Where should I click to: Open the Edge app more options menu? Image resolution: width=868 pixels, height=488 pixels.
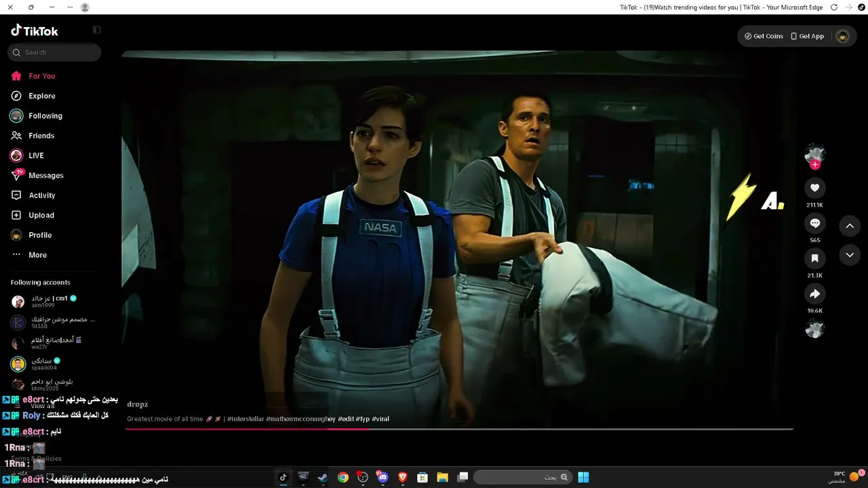tap(70, 7)
